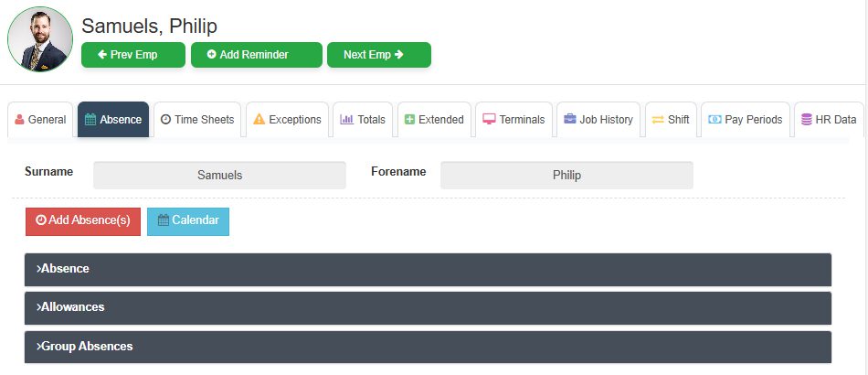Switch to the Shift tab

pos(671,120)
